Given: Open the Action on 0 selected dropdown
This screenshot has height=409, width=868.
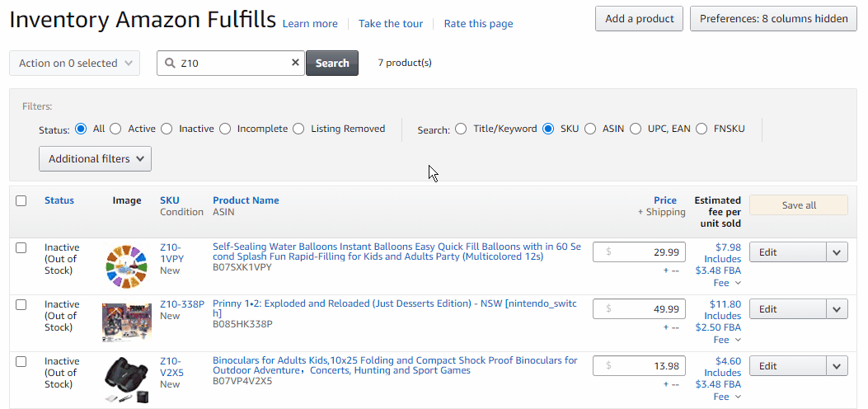Looking at the screenshot, I should pyautogui.click(x=75, y=63).
